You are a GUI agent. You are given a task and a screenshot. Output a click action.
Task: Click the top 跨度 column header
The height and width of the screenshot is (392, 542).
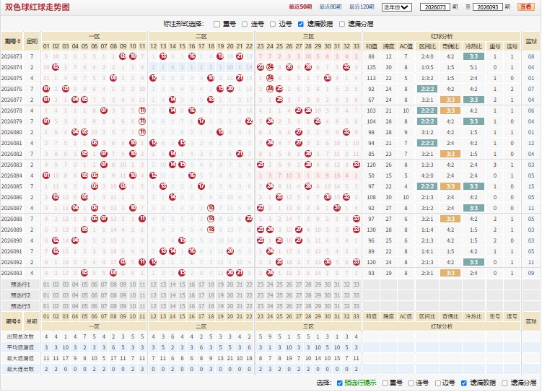point(388,46)
